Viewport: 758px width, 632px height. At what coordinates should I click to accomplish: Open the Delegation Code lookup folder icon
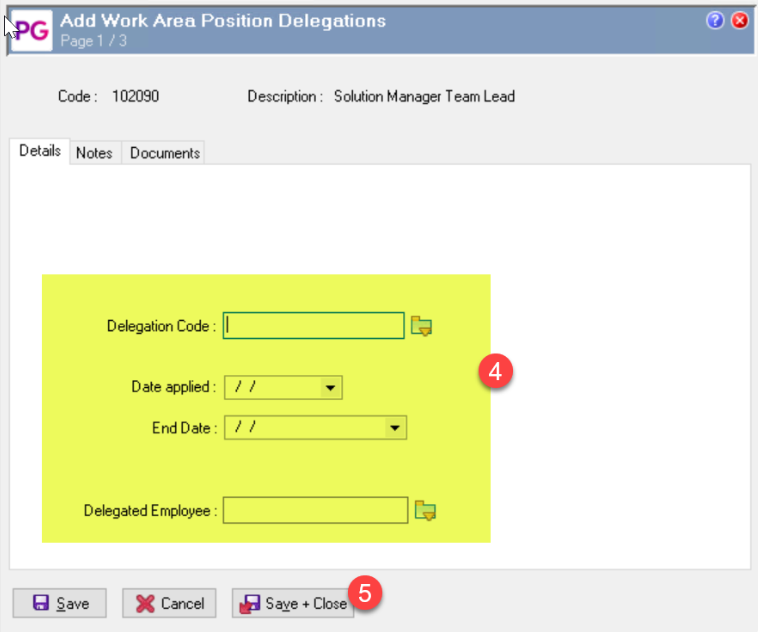pyautogui.click(x=422, y=326)
